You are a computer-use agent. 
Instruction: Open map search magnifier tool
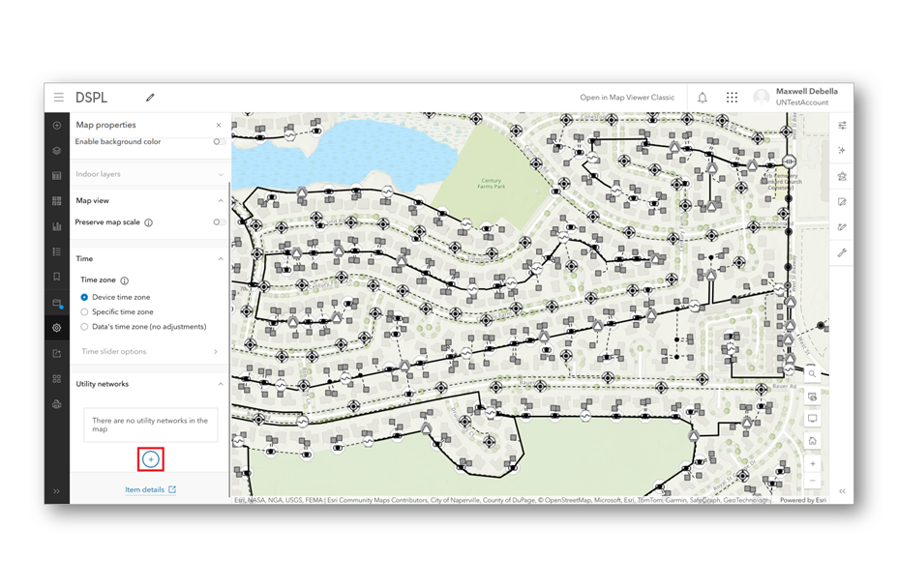[813, 374]
